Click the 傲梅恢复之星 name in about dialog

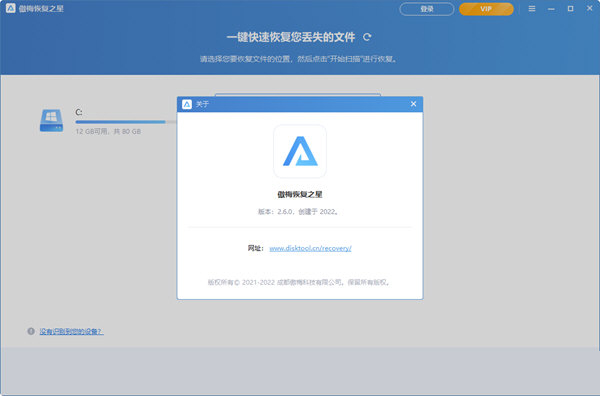tap(300, 194)
